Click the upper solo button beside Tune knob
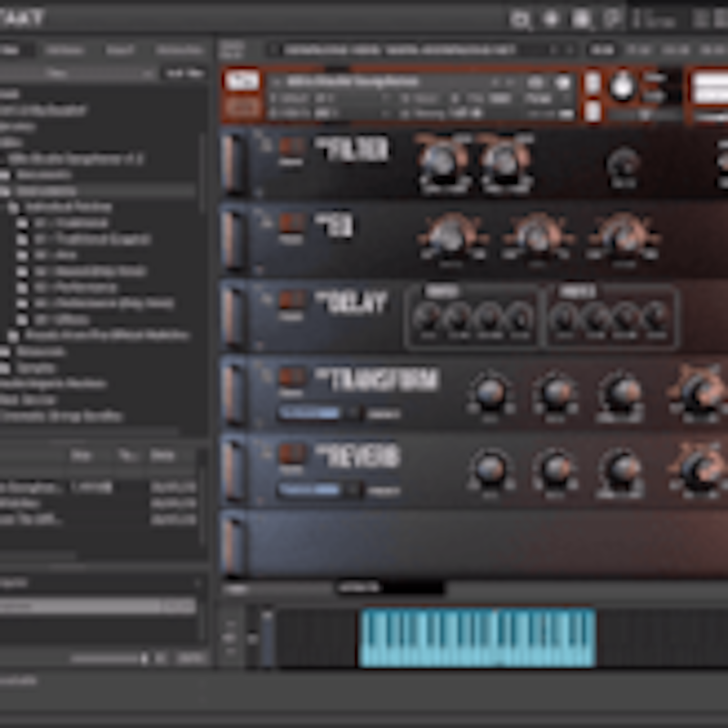728x728 pixels. tap(592, 83)
